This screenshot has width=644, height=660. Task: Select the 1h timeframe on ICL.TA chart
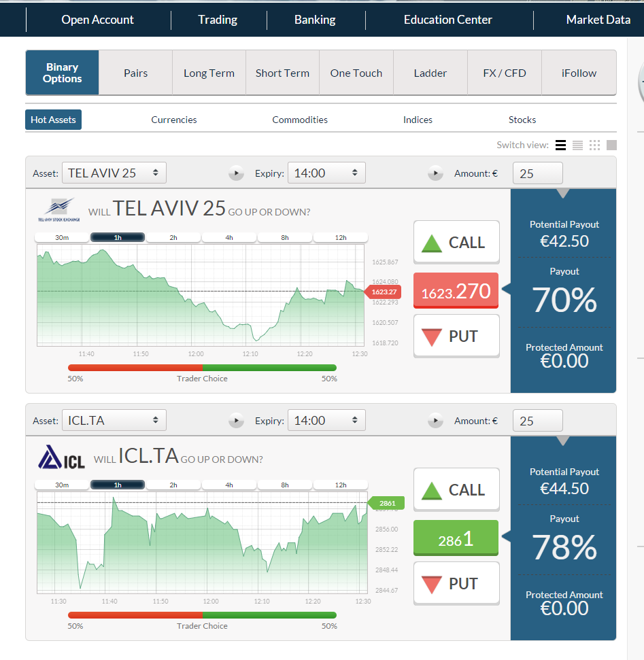[118, 485]
